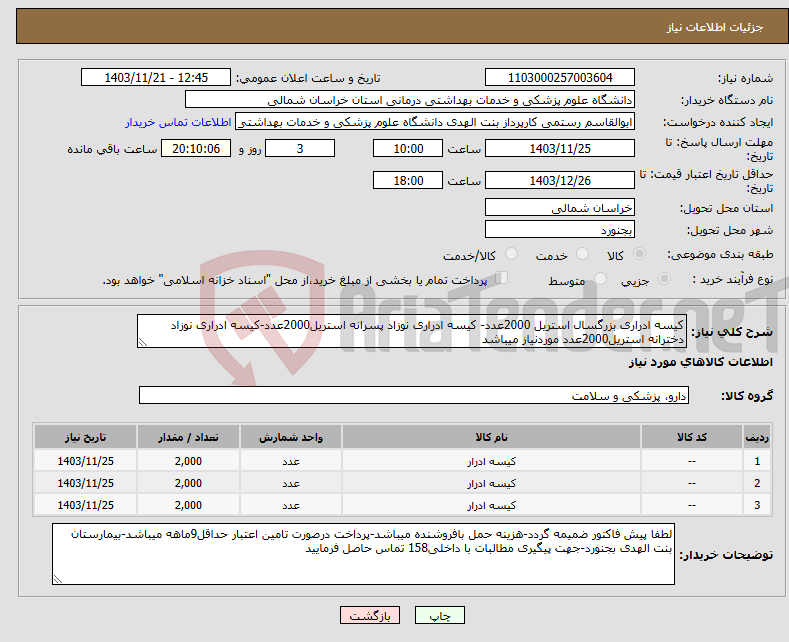Click the چاپ (print) button

pyautogui.click(x=439, y=615)
